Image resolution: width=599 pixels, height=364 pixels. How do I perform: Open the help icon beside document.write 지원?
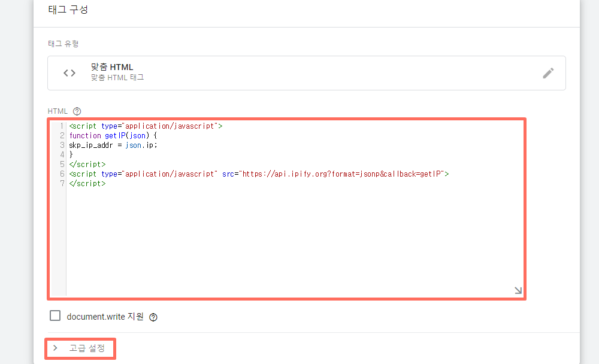(x=153, y=317)
